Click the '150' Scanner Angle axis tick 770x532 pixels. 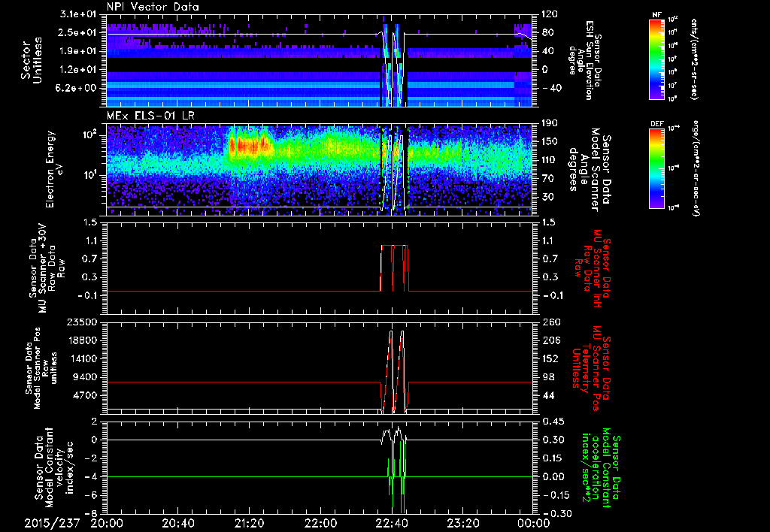(x=550, y=141)
